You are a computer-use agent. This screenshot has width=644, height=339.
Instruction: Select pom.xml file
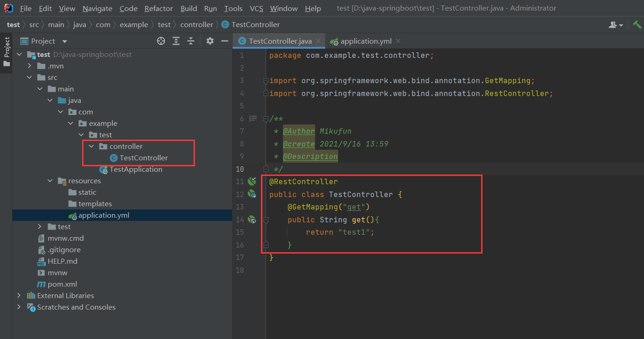tap(57, 284)
